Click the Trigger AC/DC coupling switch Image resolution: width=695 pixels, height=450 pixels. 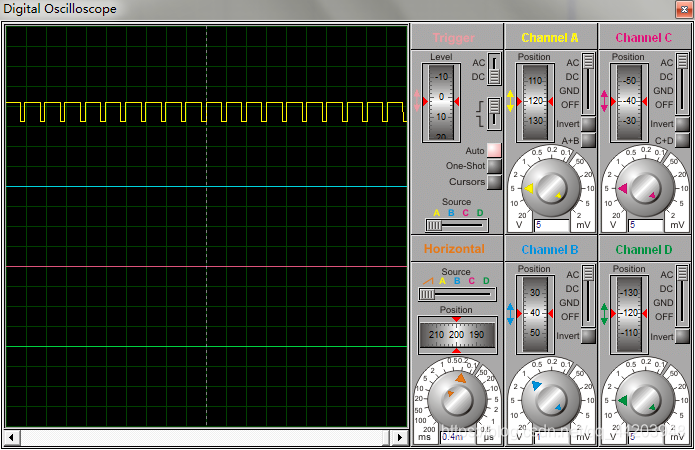494,69
